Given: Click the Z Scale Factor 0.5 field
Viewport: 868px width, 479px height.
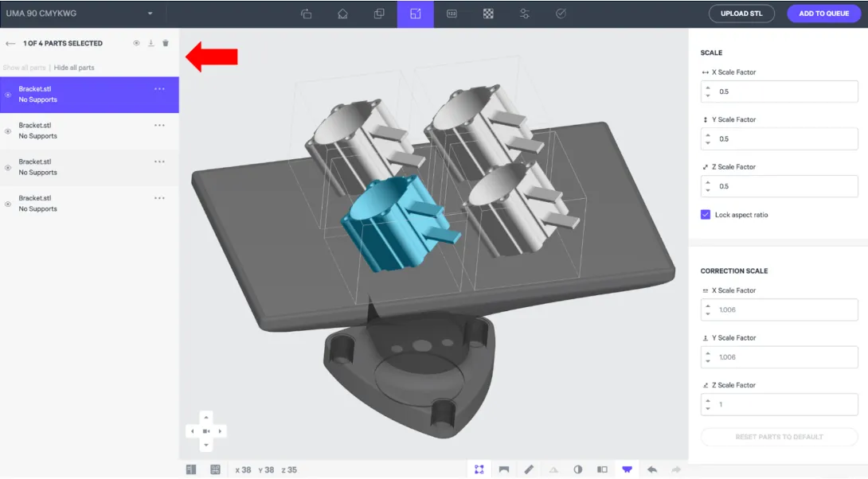Looking at the screenshot, I should click(x=779, y=186).
